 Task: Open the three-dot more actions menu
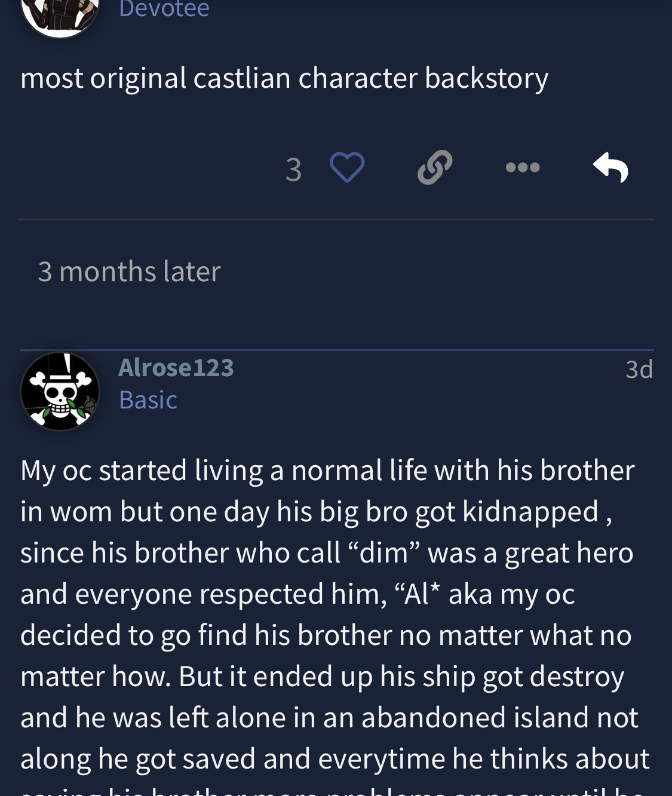pyautogui.click(x=523, y=168)
